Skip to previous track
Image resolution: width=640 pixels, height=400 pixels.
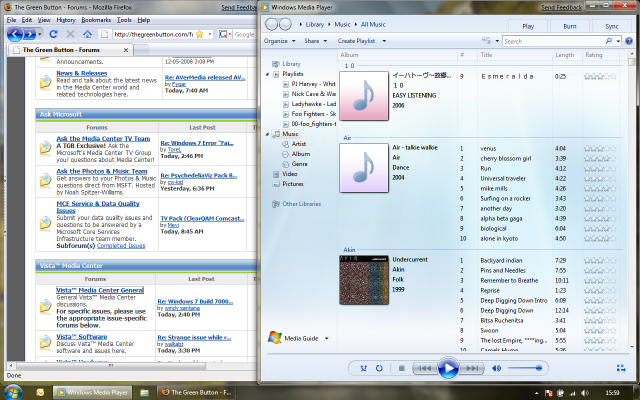tap(424, 368)
